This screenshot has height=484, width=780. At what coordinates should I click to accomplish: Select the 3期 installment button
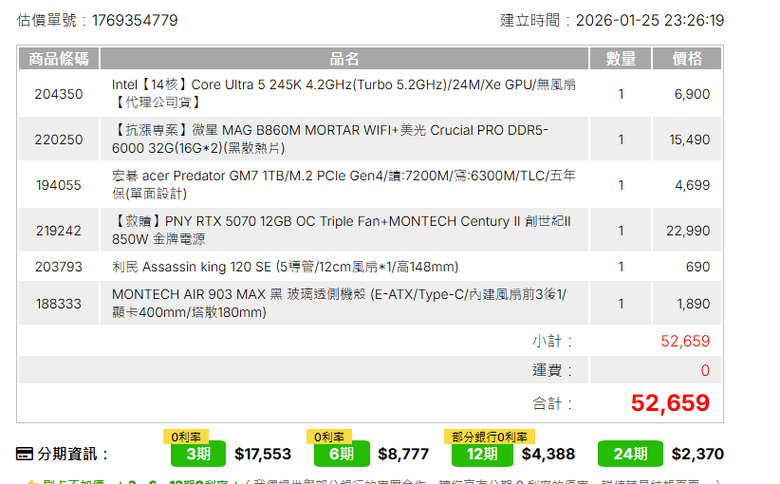[x=198, y=454]
